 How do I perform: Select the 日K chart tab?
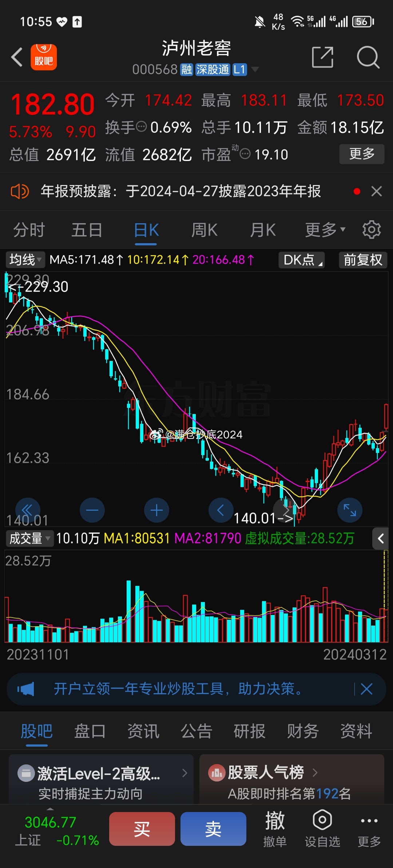pyautogui.click(x=146, y=230)
